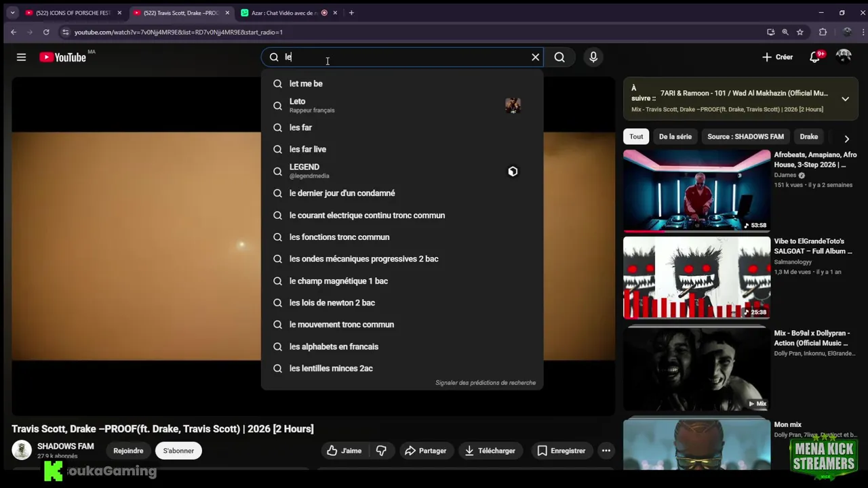Click the LEGEND channel avatar in suggestions

click(x=513, y=171)
